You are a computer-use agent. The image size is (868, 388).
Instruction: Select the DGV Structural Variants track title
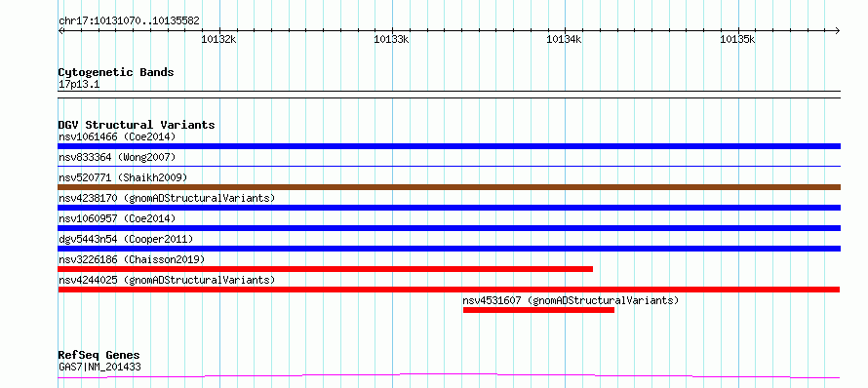137,125
